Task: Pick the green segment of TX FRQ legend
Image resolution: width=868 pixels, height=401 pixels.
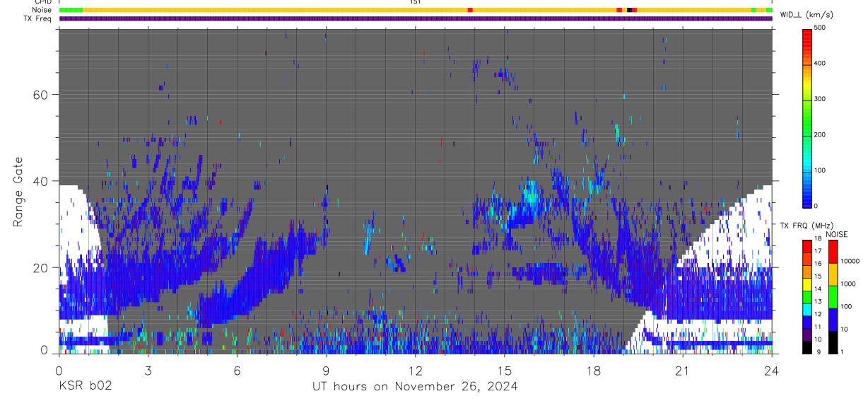Action: [807, 297]
